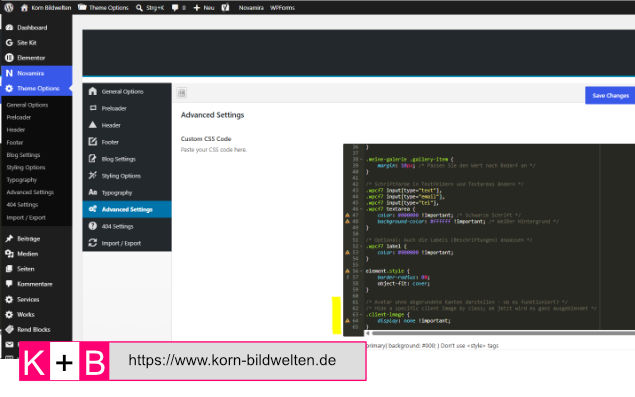
Task: Select Header tab in options panel
Action: point(127,126)
